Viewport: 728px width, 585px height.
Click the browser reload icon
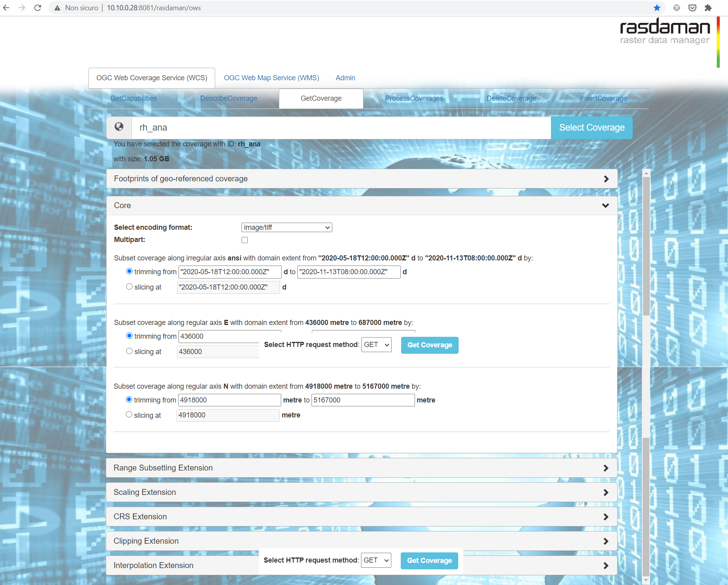coord(38,8)
